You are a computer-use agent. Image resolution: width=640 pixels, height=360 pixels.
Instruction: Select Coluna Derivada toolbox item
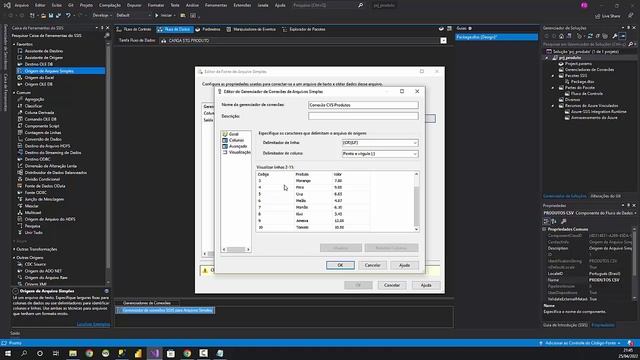[39, 113]
